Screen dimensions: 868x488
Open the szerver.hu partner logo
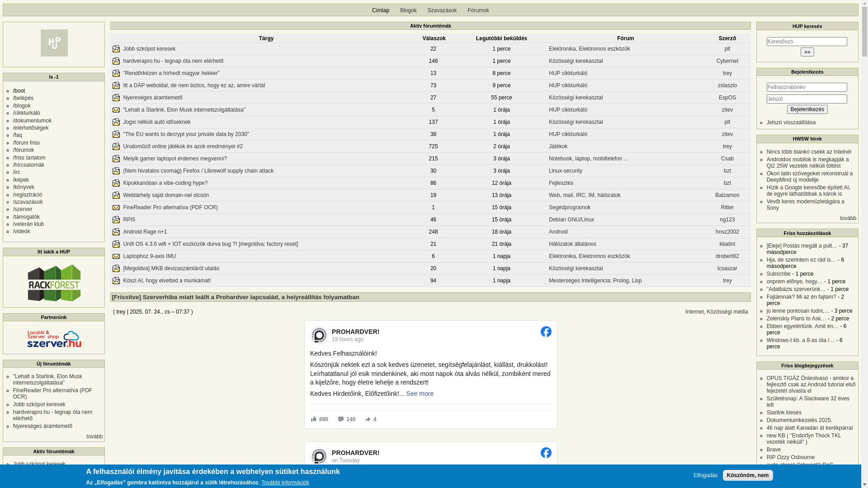(x=54, y=339)
